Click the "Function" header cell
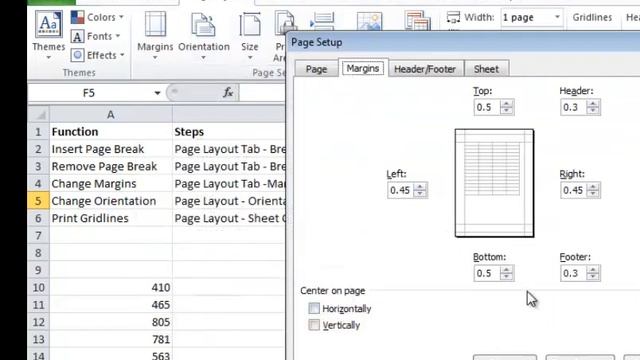The width and height of the screenshot is (640, 360). (x=111, y=132)
